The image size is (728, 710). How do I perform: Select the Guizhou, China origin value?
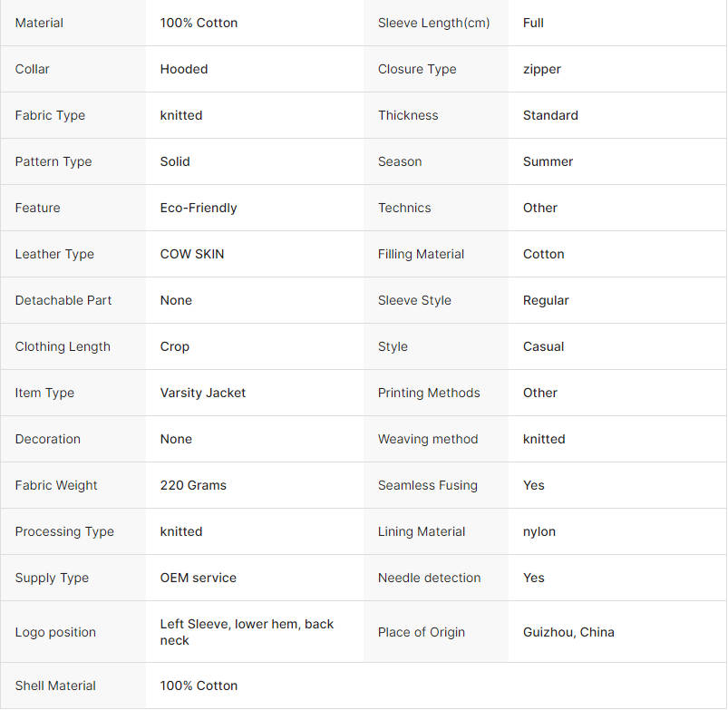click(568, 632)
